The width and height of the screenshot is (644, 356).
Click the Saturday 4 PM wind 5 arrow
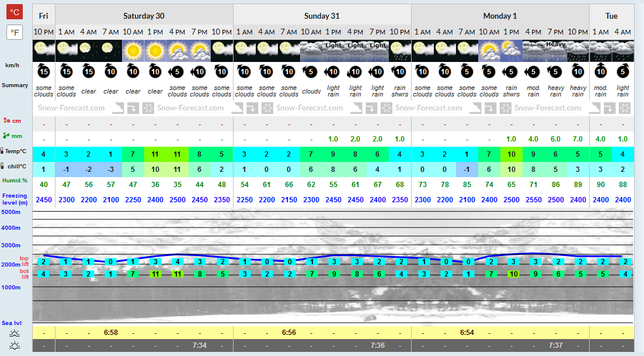(176, 72)
